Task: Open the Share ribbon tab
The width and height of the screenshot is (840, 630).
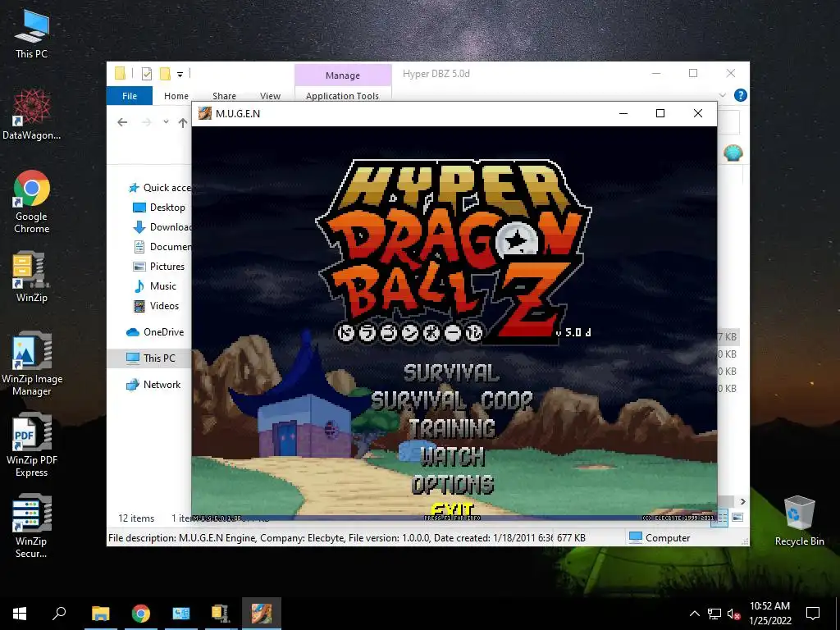Action: click(224, 96)
